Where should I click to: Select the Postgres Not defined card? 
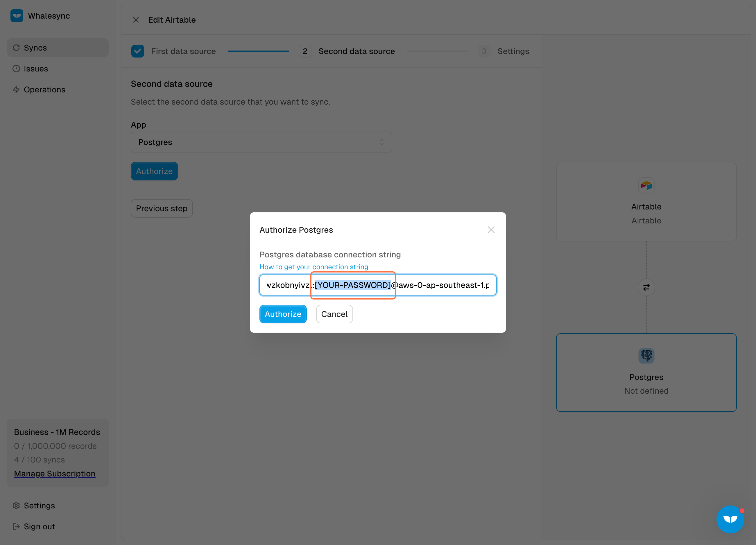[x=646, y=373]
